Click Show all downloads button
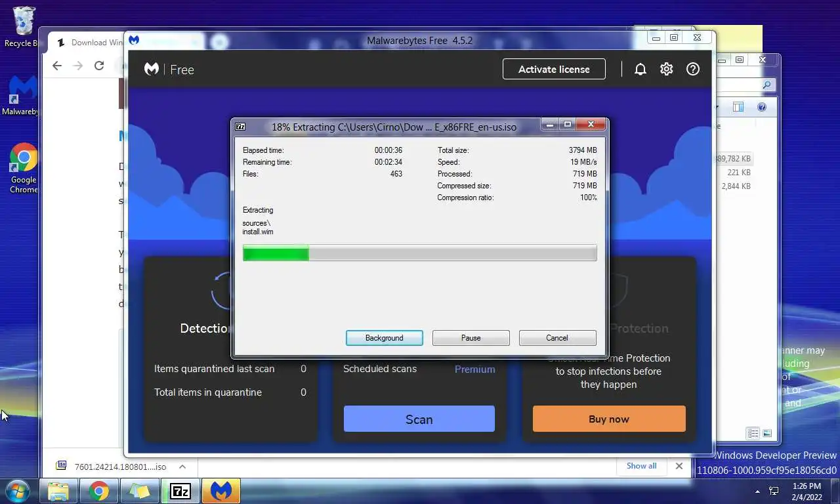Screen dimensions: 840x504 coord(641,466)
